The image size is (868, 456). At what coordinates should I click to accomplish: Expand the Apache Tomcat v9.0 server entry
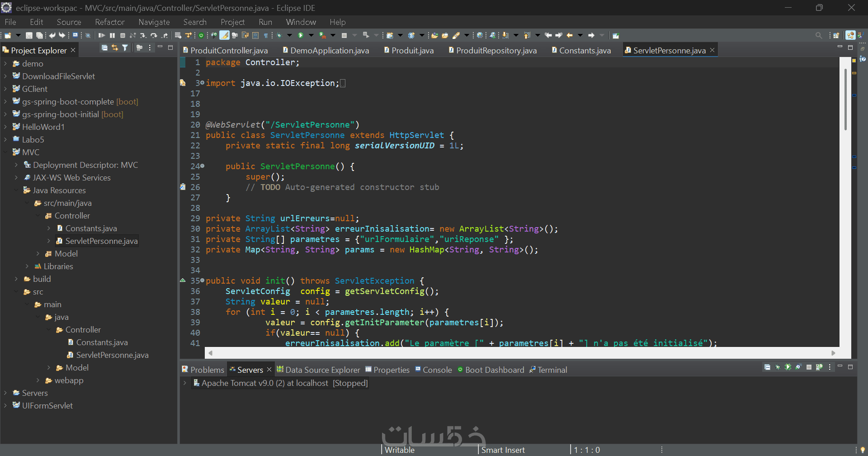click(x=184, y=383)
